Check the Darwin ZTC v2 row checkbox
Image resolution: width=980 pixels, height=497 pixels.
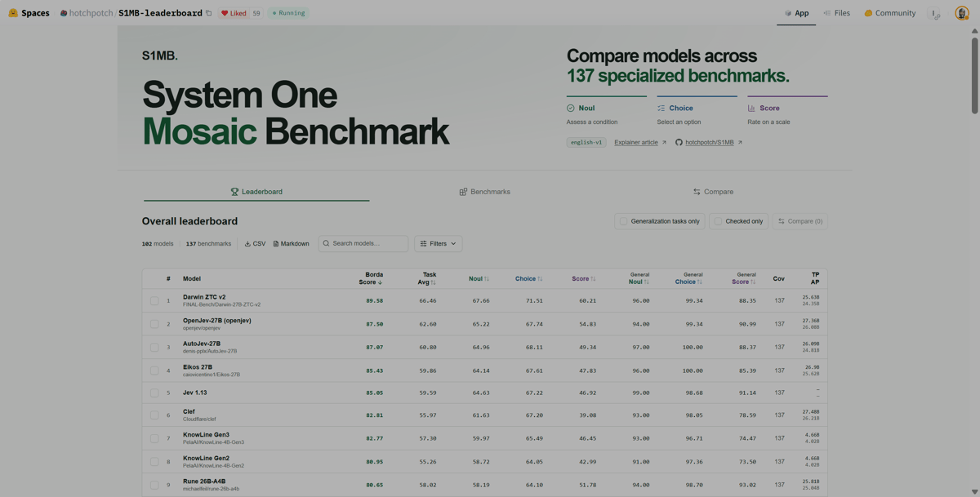click(x=154, y=300)
